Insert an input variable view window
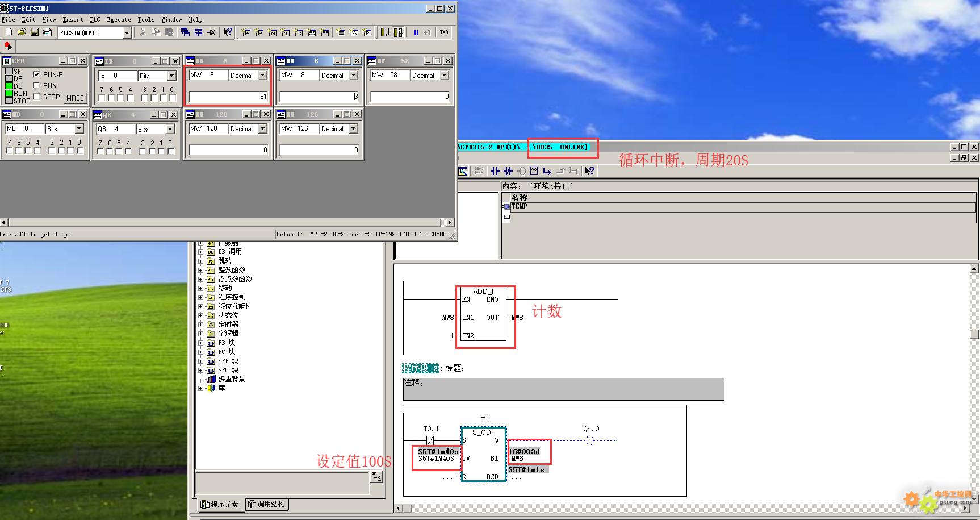Screen dimensions: 980x520 coord(246,32)
